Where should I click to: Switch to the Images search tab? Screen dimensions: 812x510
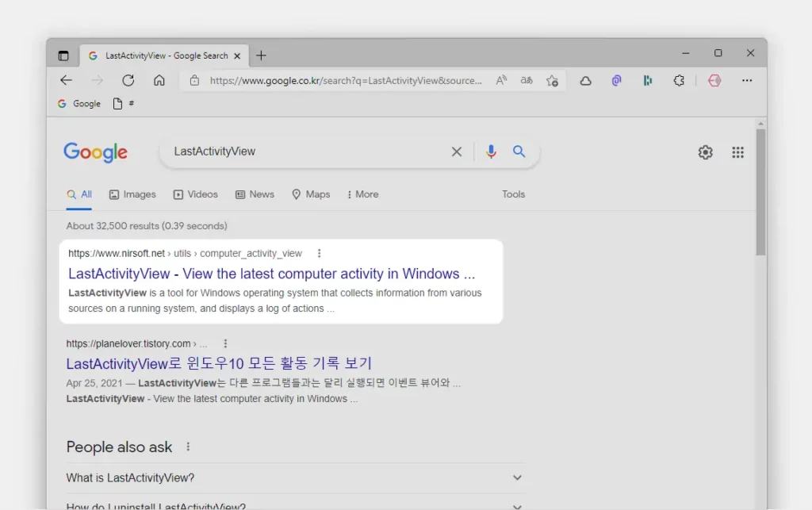(132, 194)
